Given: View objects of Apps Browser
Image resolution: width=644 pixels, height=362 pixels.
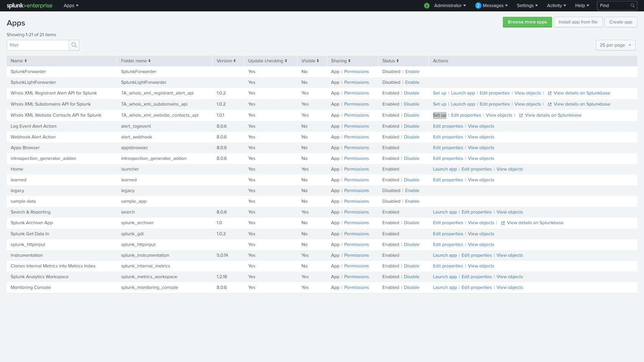Looking at the screenshot, I should (481, 148).
